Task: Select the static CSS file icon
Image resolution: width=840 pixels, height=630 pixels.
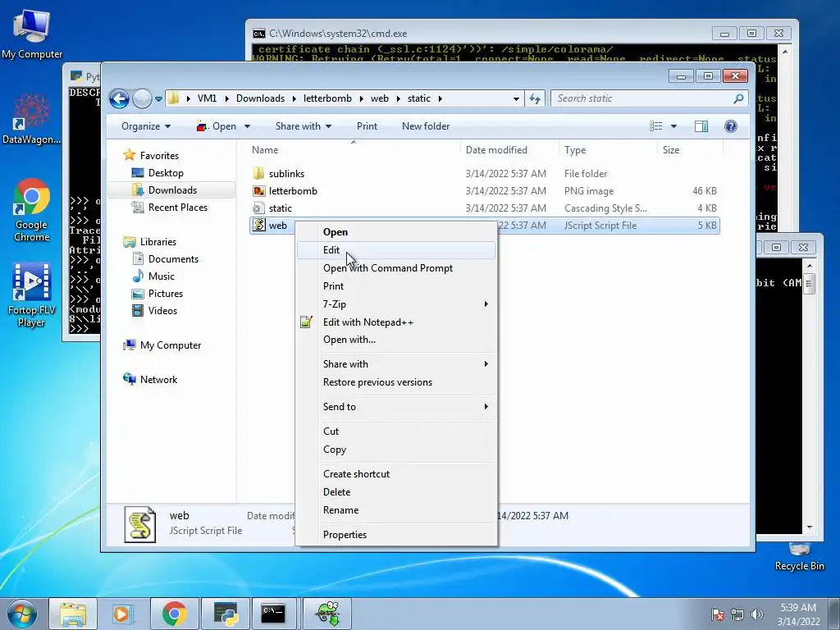Action: tap(258, 208)
